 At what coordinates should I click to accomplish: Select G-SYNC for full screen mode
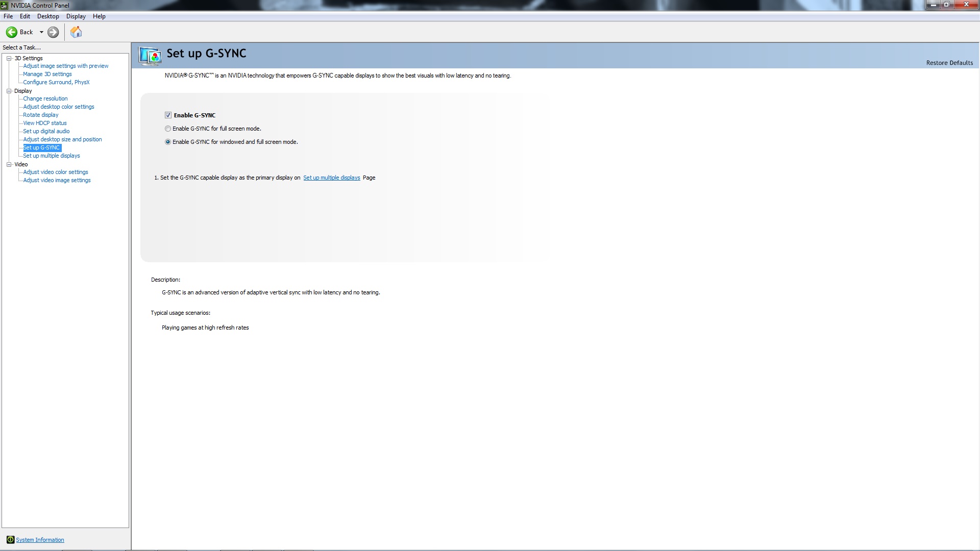(168, 129)
